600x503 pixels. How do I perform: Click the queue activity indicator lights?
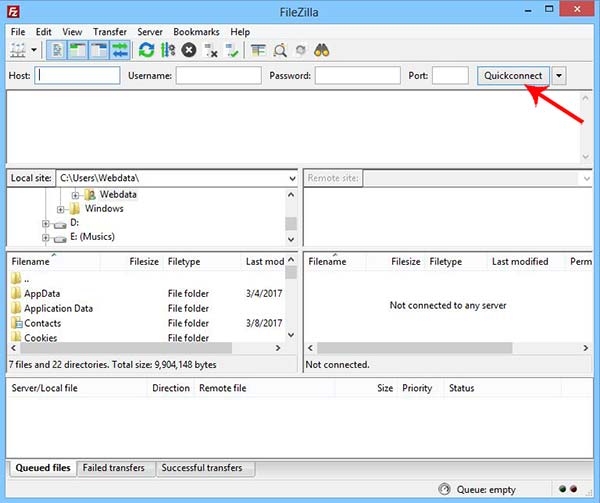(568, 489)
